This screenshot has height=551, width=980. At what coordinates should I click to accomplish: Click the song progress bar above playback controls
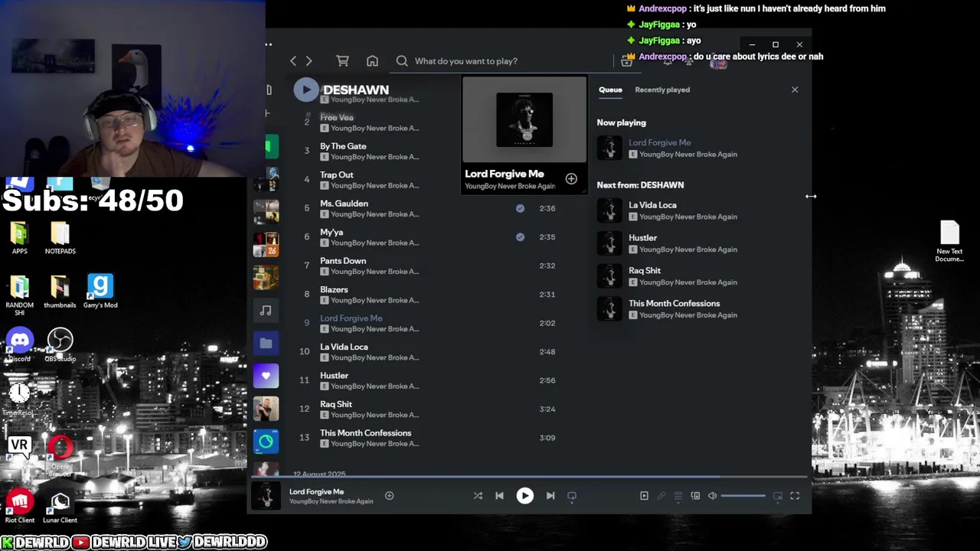coord(528,477)
